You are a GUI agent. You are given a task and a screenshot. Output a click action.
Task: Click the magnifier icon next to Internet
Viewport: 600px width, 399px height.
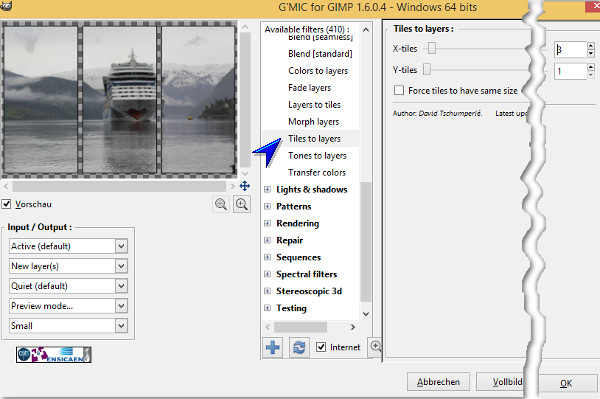coord(375,347)
